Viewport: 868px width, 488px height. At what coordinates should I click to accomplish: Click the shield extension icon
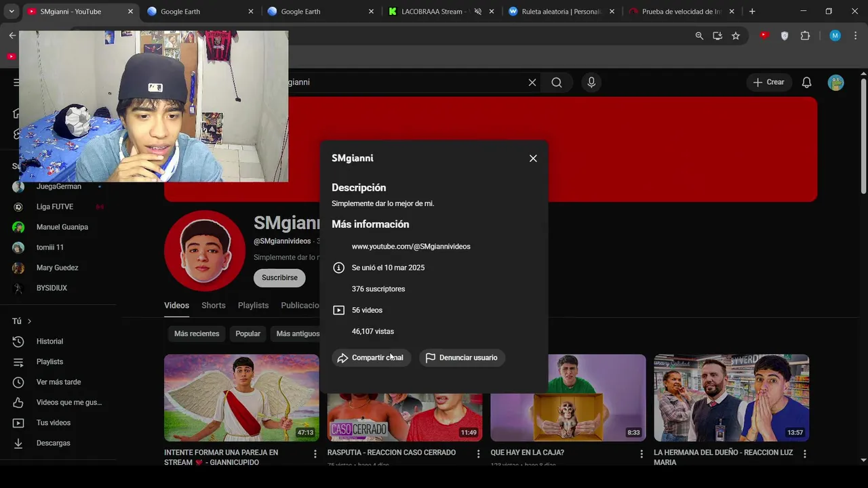click(x=785, y=36)
